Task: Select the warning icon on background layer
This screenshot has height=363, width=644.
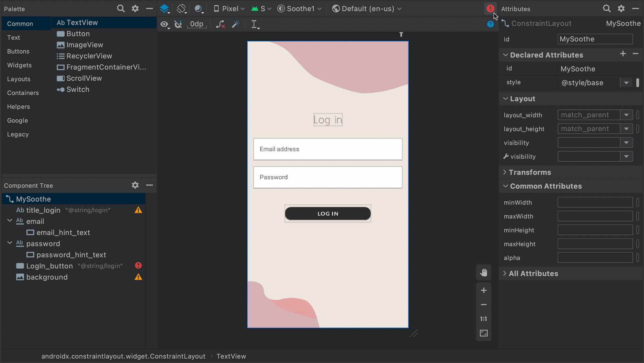Action: coord(139,276)
